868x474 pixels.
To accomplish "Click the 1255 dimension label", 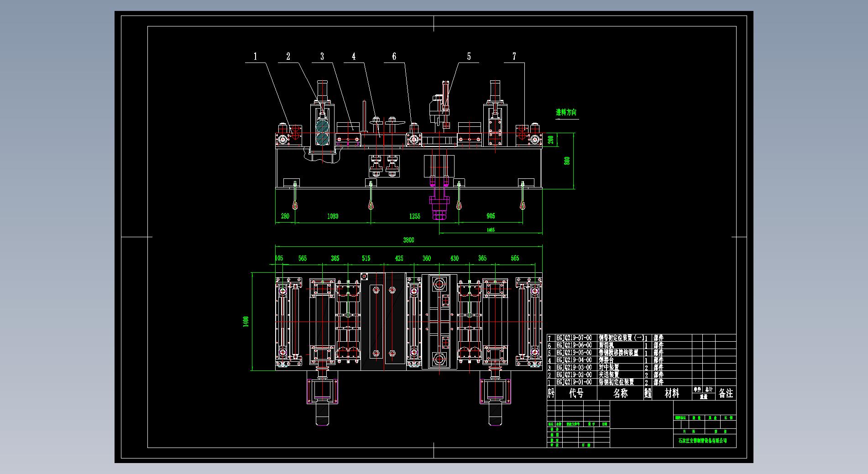I will 414,216.
